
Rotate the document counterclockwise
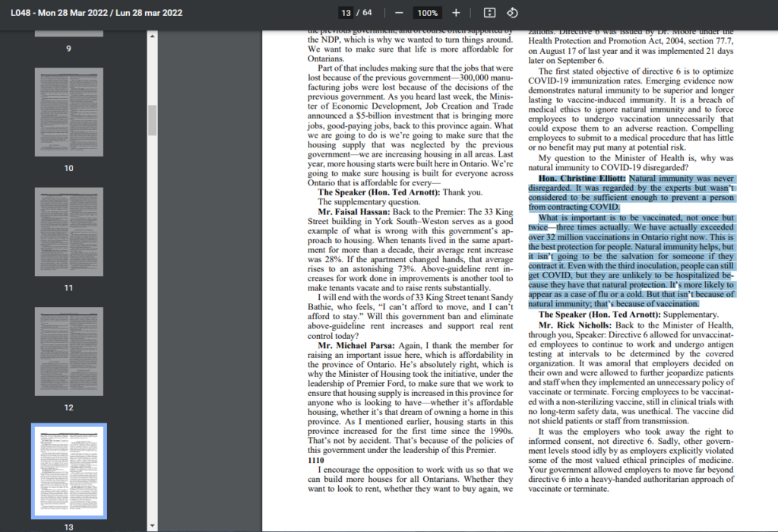pos(513,13)
